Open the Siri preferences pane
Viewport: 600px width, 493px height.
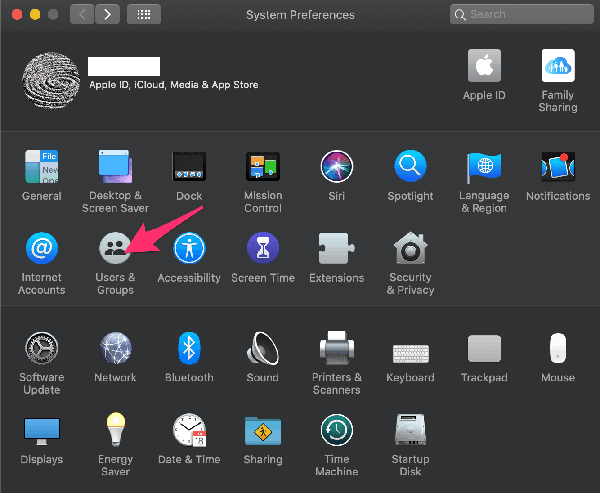337,167
